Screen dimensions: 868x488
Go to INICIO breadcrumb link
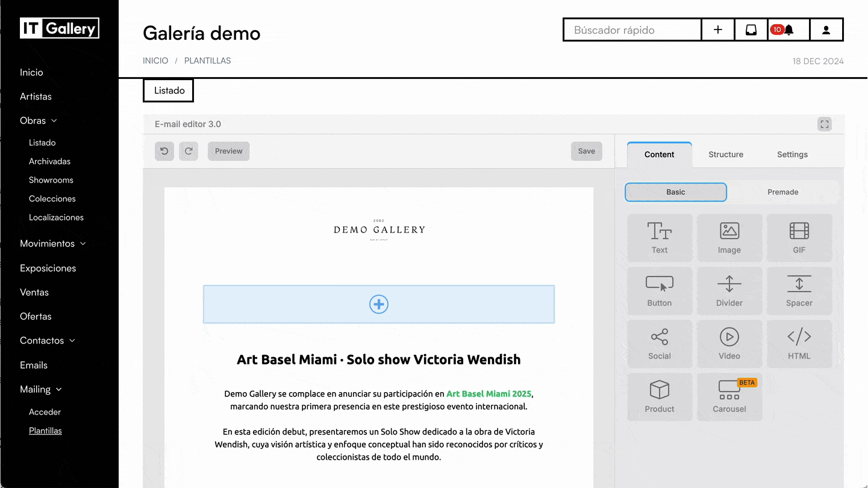click(155, 61)
